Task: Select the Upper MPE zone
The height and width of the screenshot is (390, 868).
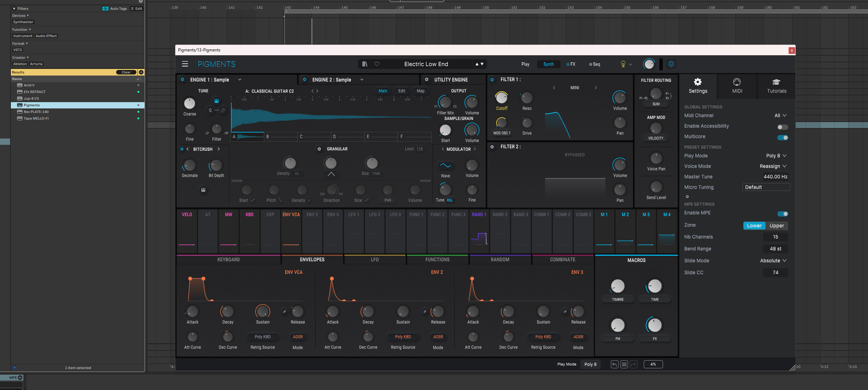Action: [777, 226]
